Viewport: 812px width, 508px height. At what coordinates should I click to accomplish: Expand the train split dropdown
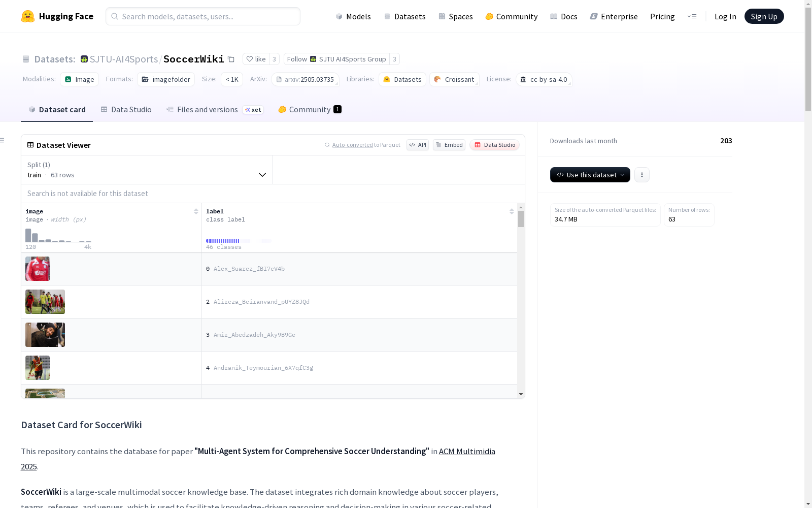[x=147, y=170]
